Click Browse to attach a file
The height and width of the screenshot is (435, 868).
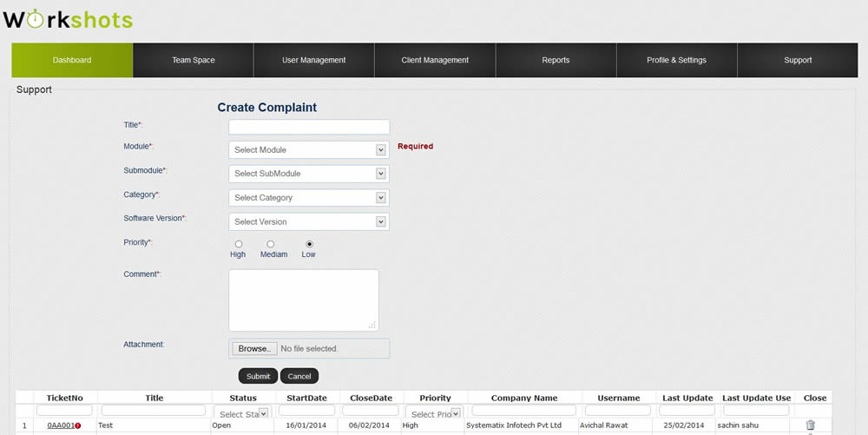[x=254, y=349]
